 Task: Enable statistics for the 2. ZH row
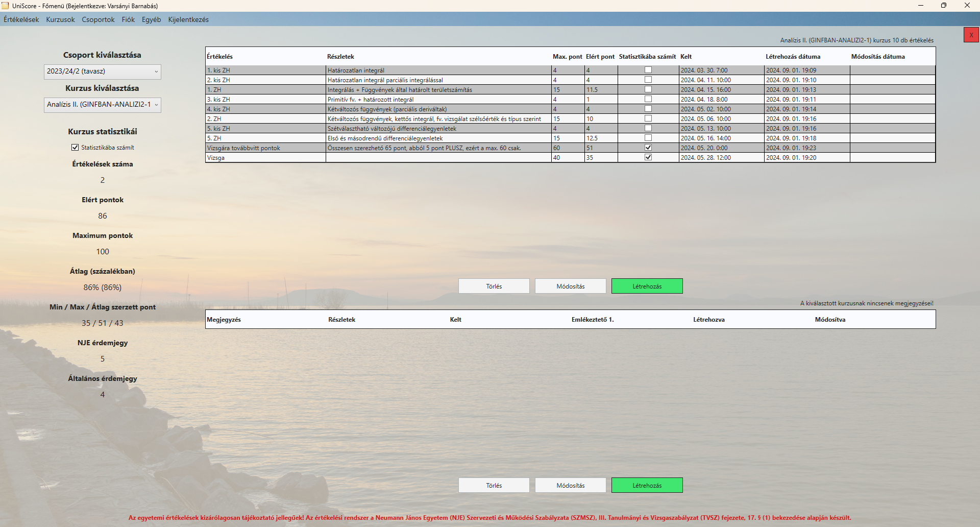[648, 118]
